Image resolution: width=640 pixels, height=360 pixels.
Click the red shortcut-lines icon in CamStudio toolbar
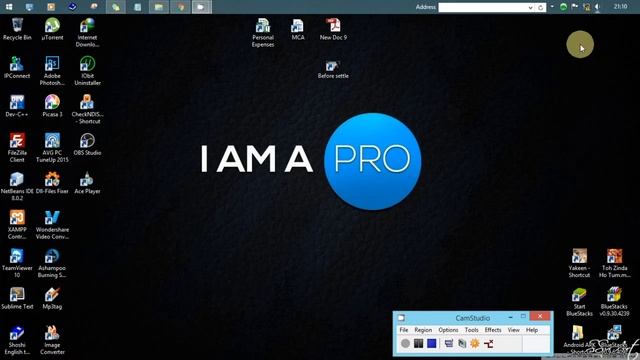coord(489,343)
